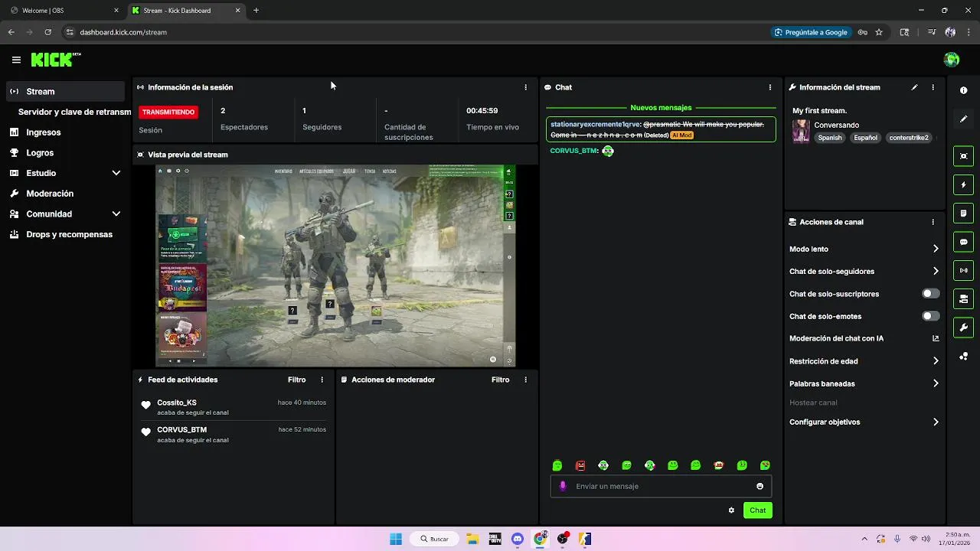
Task: Open the emoji picker in chat input
Action: click(x=759, y=486)
